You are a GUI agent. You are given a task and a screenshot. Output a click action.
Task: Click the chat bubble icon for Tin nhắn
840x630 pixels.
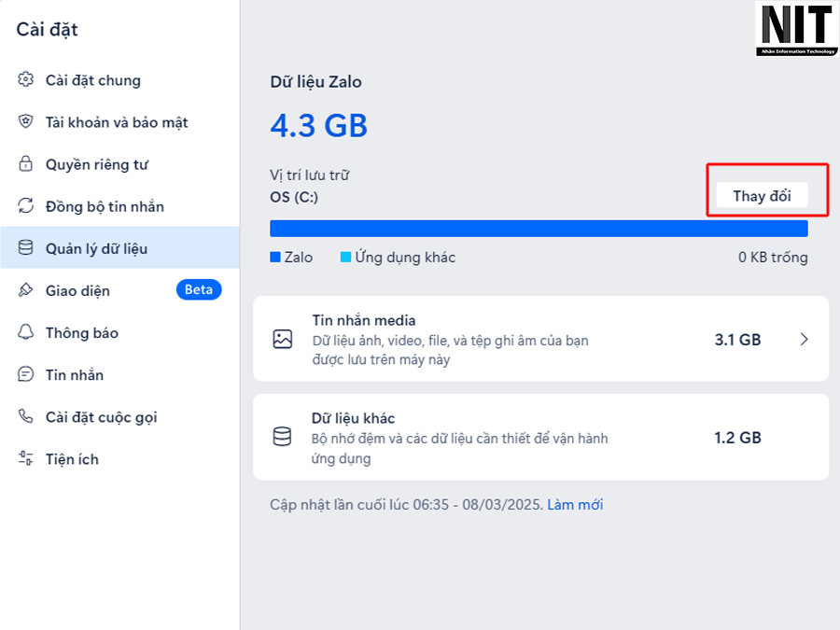coord(25,374)
